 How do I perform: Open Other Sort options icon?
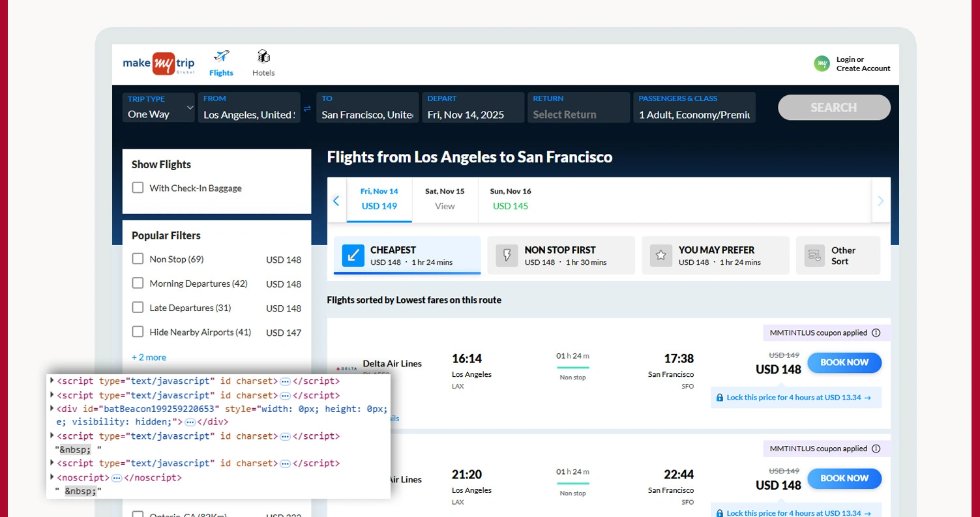(814, 255)
